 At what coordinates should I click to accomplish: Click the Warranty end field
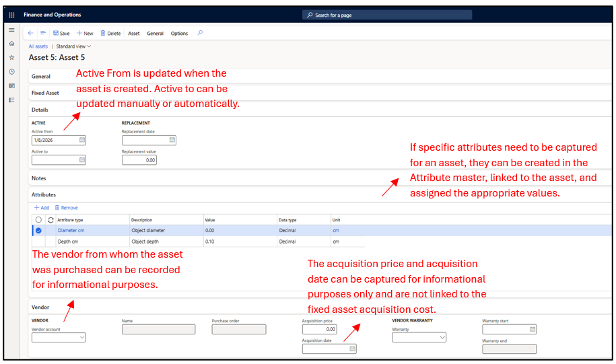click(509, 349)
